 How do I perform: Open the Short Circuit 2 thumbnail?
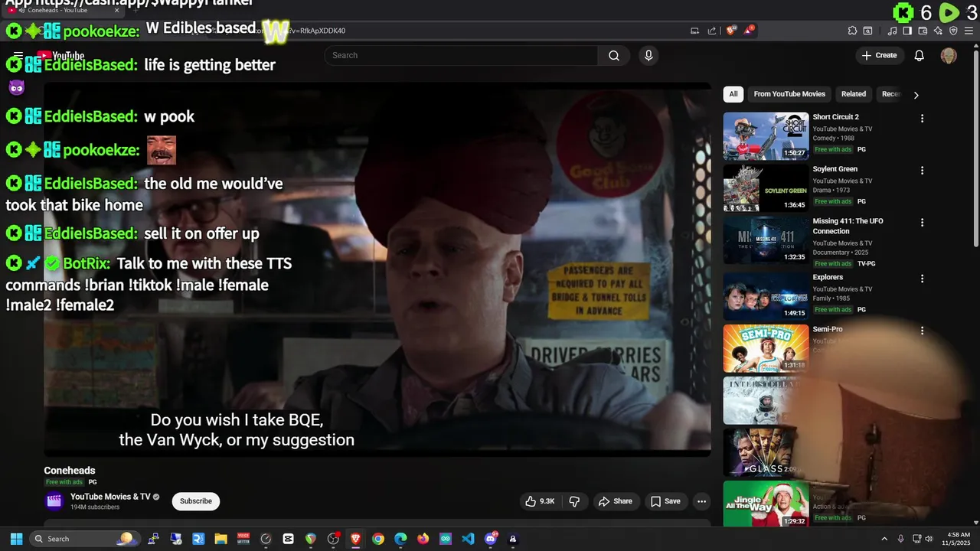tap(766, 136)
